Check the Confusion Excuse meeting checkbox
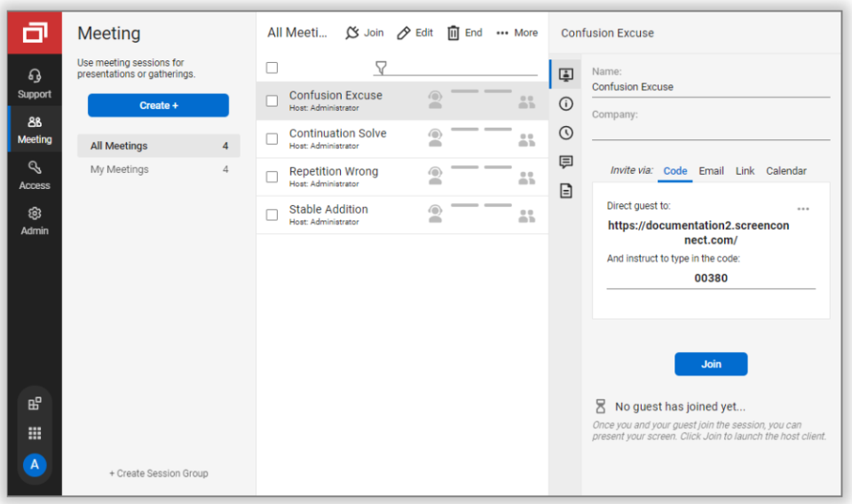This screenshot has height=504, width=852. coord(272,101)
